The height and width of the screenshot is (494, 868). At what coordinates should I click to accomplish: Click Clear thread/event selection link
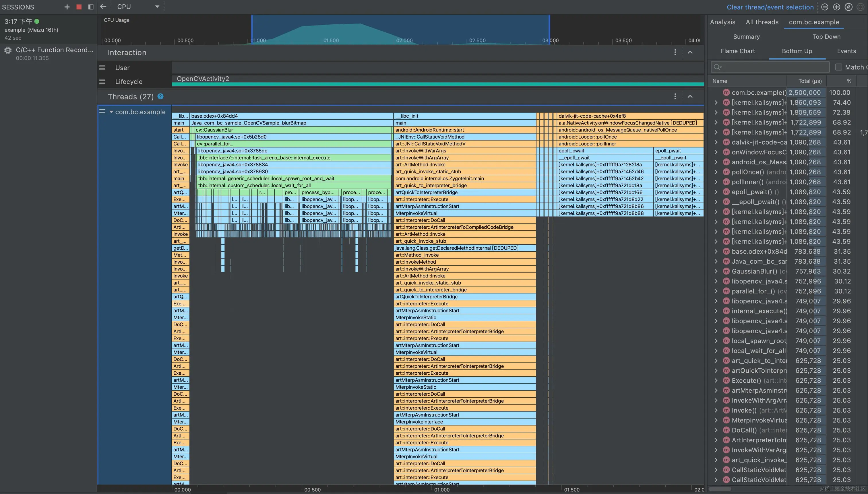tap(770, 7)
